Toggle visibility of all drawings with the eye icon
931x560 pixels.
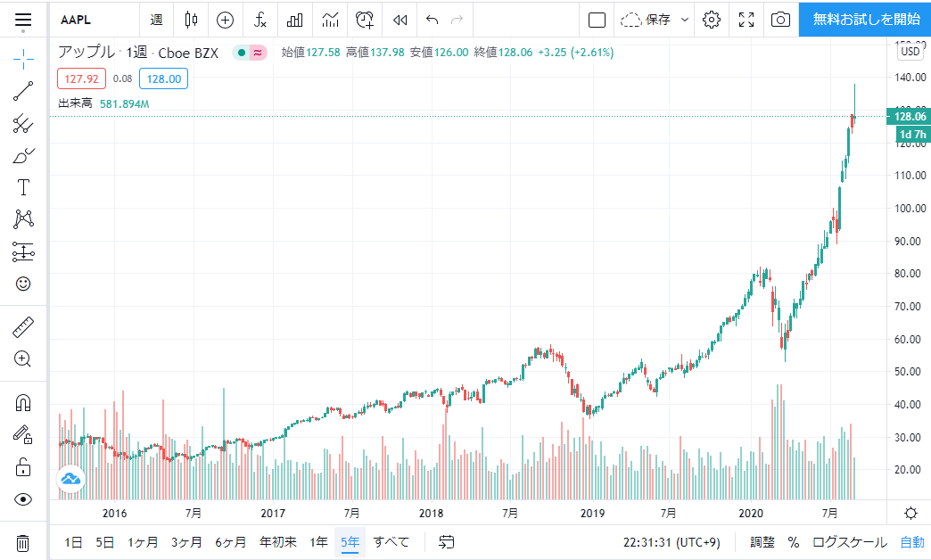(x=23, y=498)
